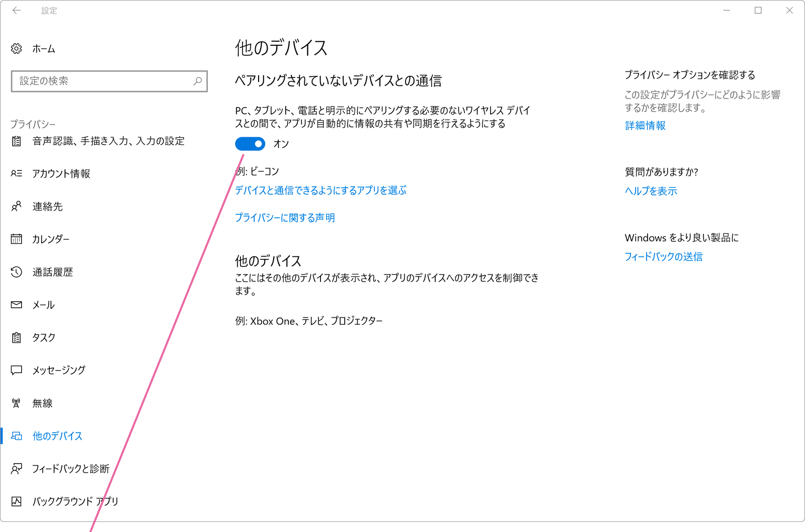Click the feedback and diagnostics icon
Viewport: 805px width, 532px height.
[x=17, y=469]
